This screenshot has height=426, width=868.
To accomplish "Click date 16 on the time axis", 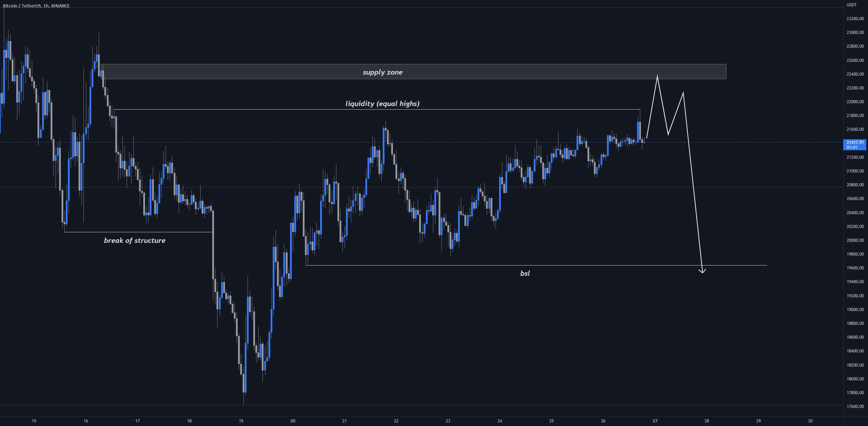I will click(86, 421).
